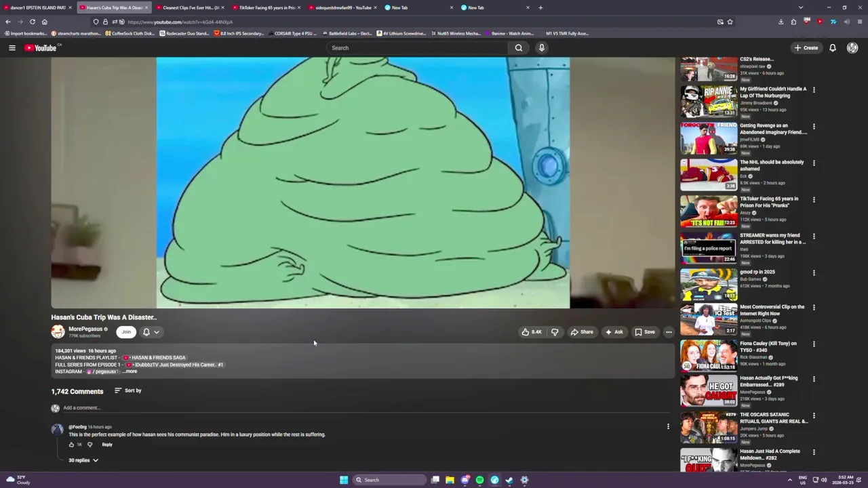
Task: Bookmark the page with the star icon
Action: [x=730, y=22]
